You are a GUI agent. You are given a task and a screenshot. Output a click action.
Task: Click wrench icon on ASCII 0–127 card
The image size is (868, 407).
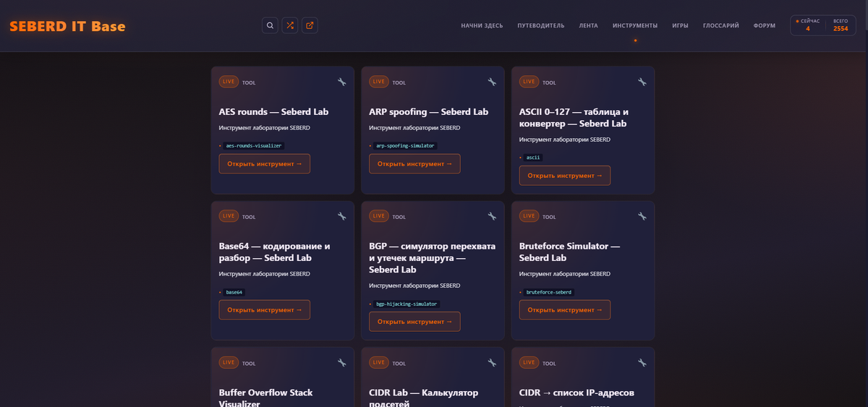[x=642, y=82]
